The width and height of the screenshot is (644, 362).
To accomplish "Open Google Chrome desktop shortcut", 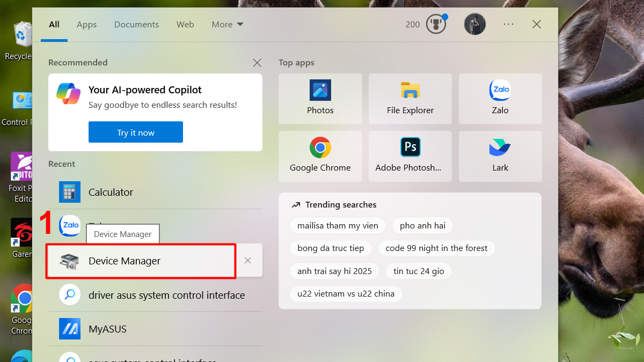I will (x=21, y=309).
